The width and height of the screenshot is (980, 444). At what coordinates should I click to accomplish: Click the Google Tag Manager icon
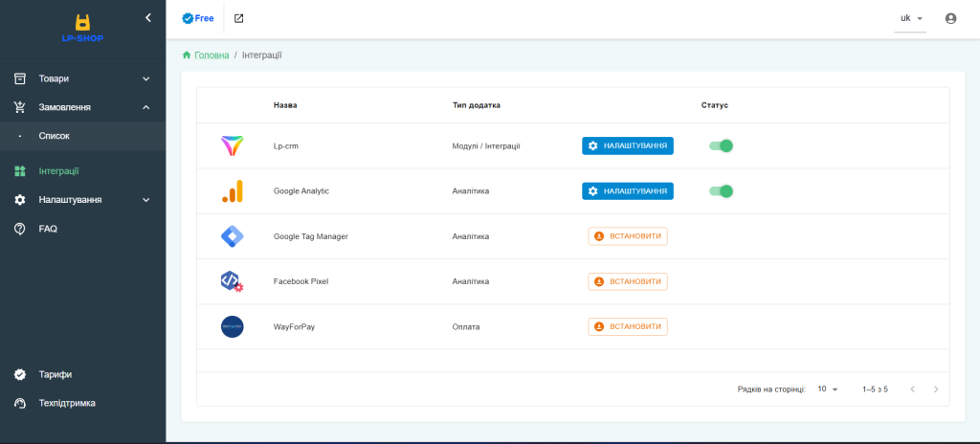pyautogui.click(x=232, y=236)
